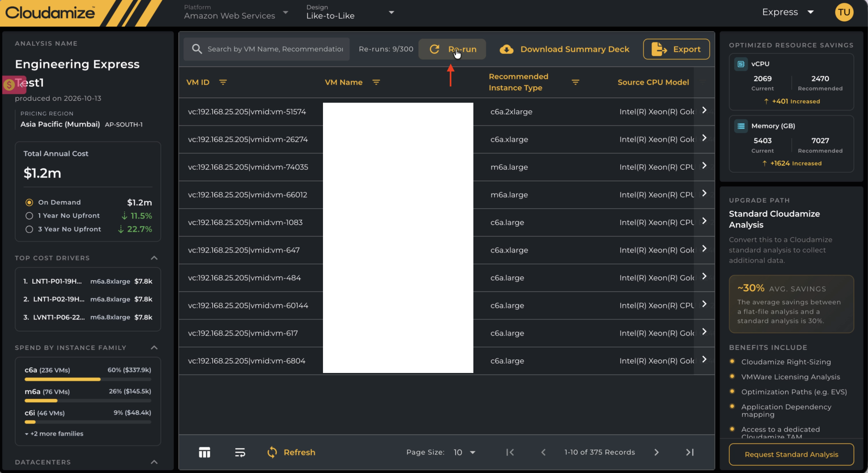
Task: Open the Page Size dropdown
Action: tap(464, 452)
